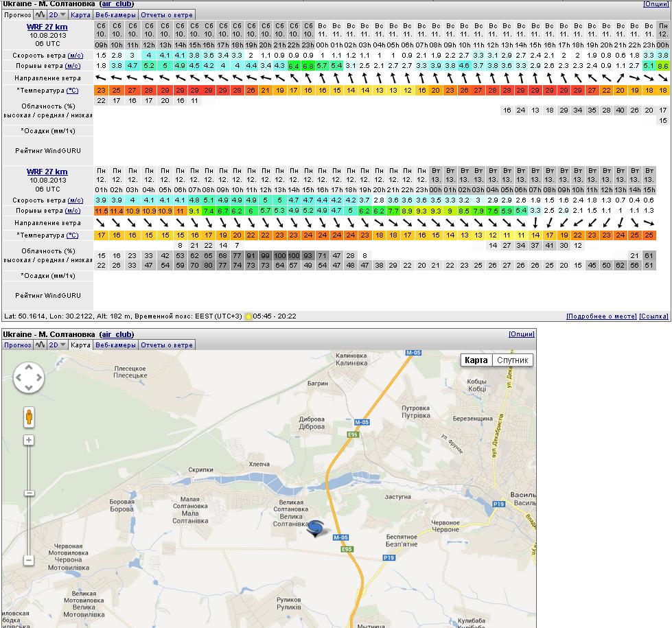Open the Подробнее о месте link
The width and height of the screenshot is (672, 628).
[601, 316]
